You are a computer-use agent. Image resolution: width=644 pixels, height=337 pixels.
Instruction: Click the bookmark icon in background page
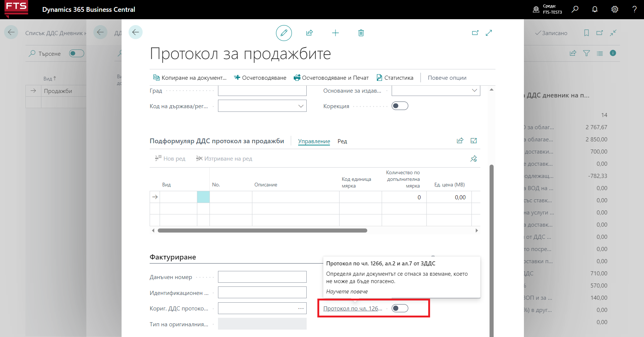[586, 33]
